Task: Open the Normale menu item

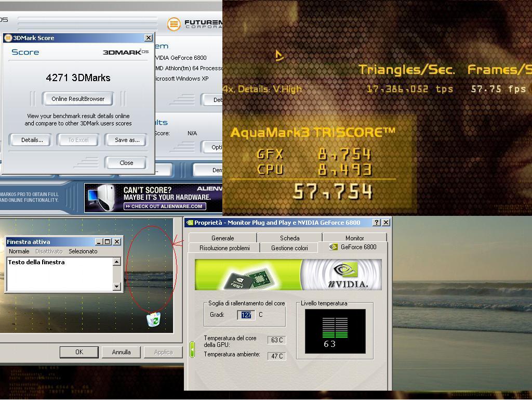Action: click(19, 251)
